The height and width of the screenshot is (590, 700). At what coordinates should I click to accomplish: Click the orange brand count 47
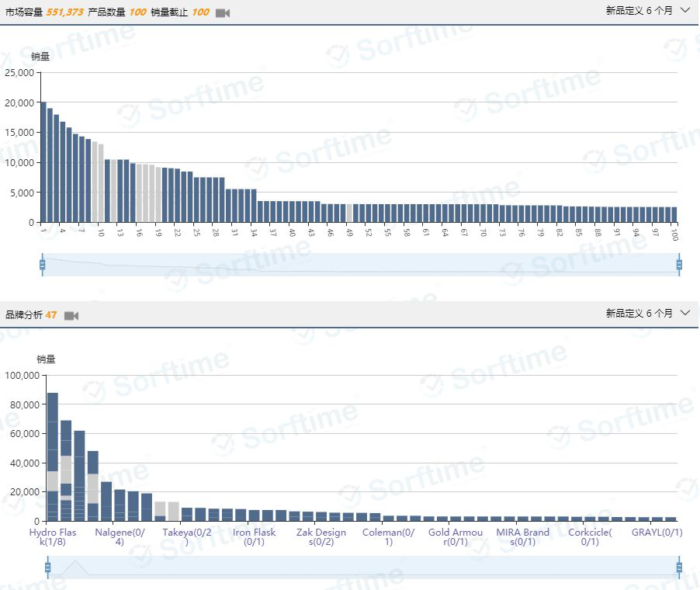tap(51, 315)
